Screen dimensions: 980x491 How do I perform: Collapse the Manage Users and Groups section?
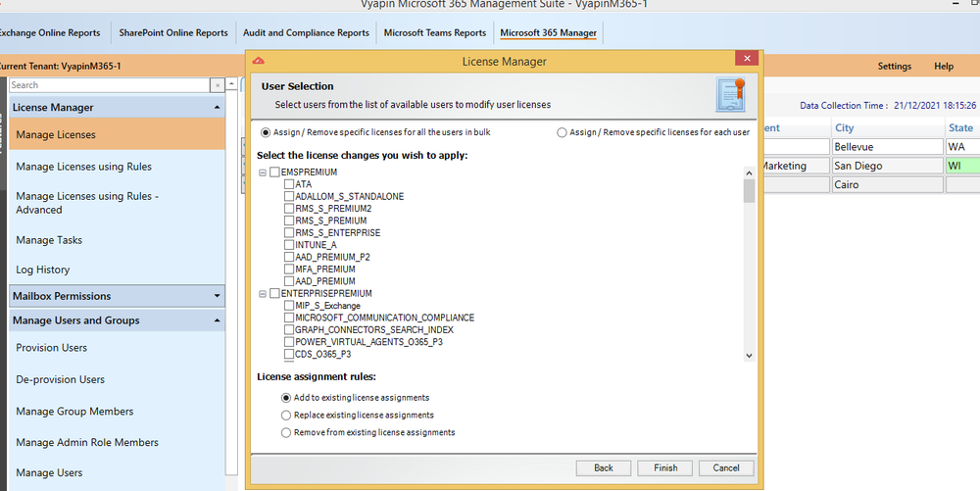click(217, 320)
